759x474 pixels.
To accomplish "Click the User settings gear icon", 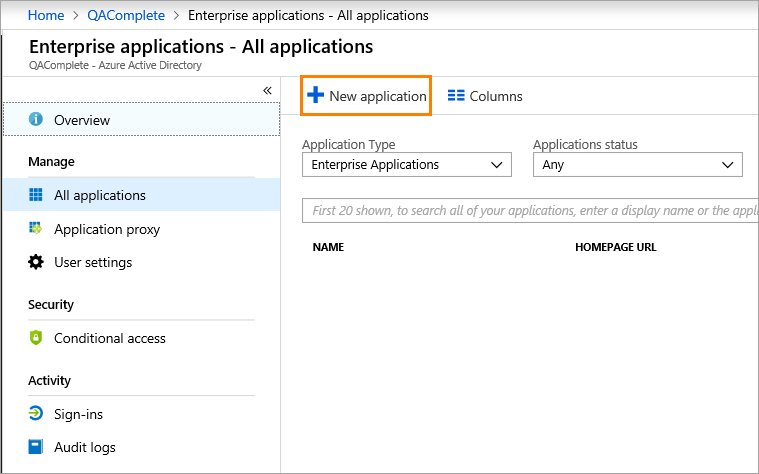I will (36, 262).
